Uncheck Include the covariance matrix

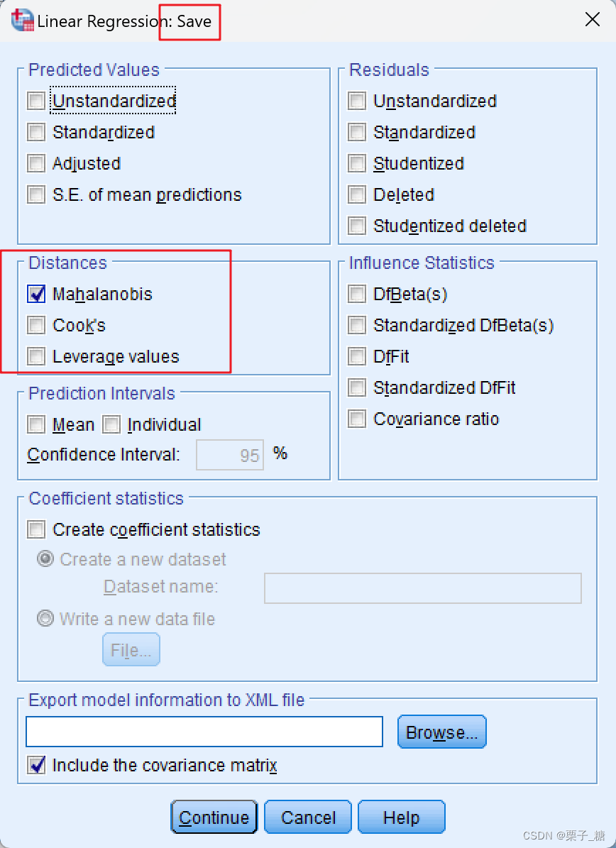(x=36, y=765)
